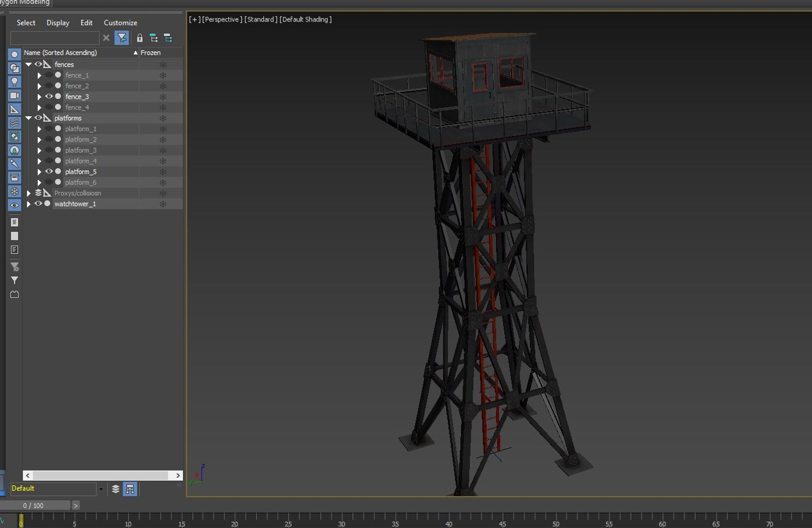Click the Display None square icon
The height and width of the screenshot is (528, 812).
point(14,236)
